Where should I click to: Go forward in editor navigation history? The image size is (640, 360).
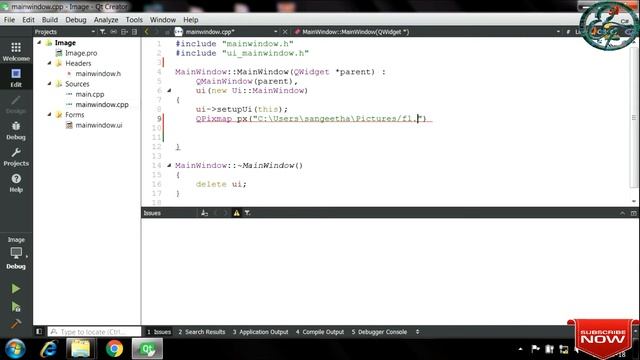(x=157, y=31)
